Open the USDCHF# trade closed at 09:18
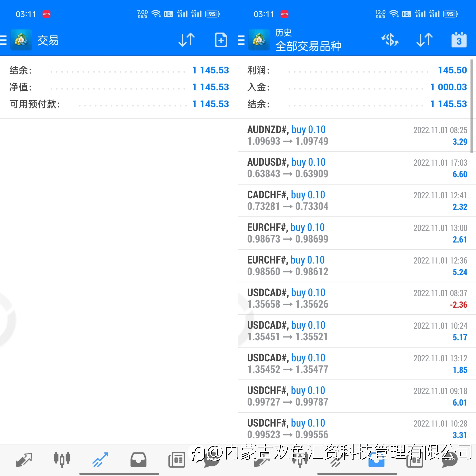The height and width of the screenshot is (476, 476). pyautogui.click(x=357, y=396)
